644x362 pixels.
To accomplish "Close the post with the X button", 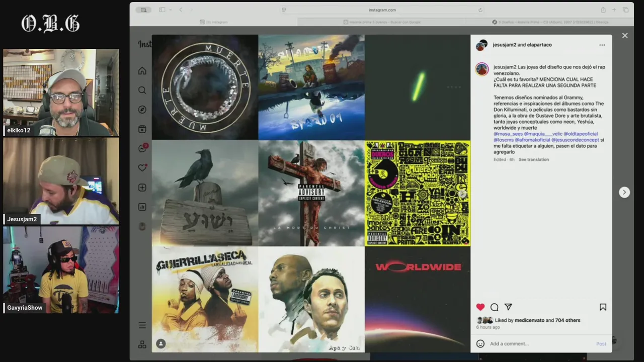I will (x=625, y=36).
